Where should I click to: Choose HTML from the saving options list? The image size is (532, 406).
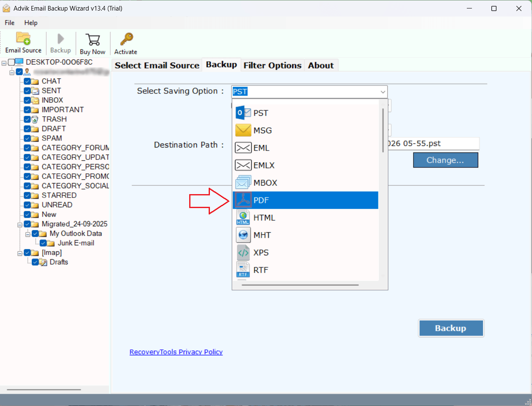click(305, 217)
